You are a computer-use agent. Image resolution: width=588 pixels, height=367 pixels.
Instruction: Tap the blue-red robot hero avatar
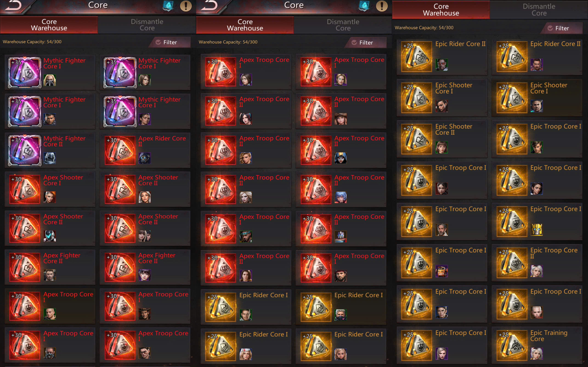point(340,236)
